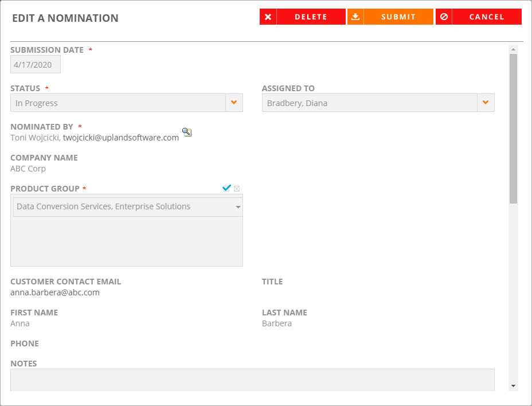Click the SUBMIT button label
532x406 pixels.
tap(398, 17)
